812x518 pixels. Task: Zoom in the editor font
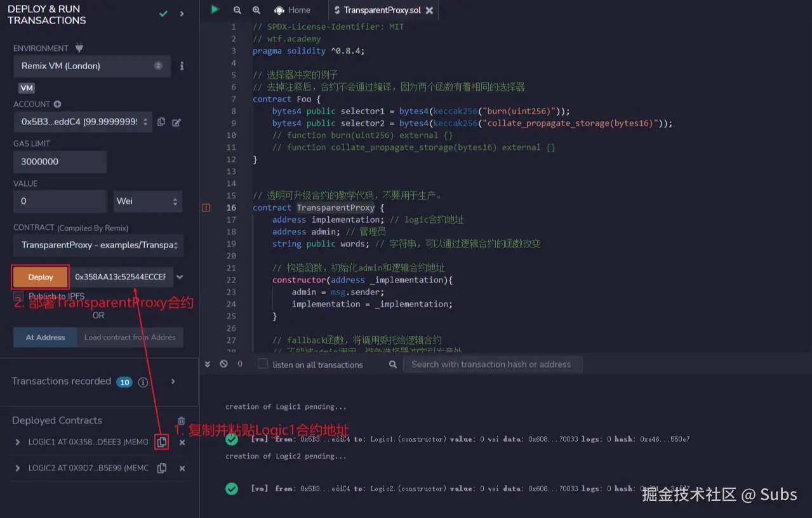(256, 10)
